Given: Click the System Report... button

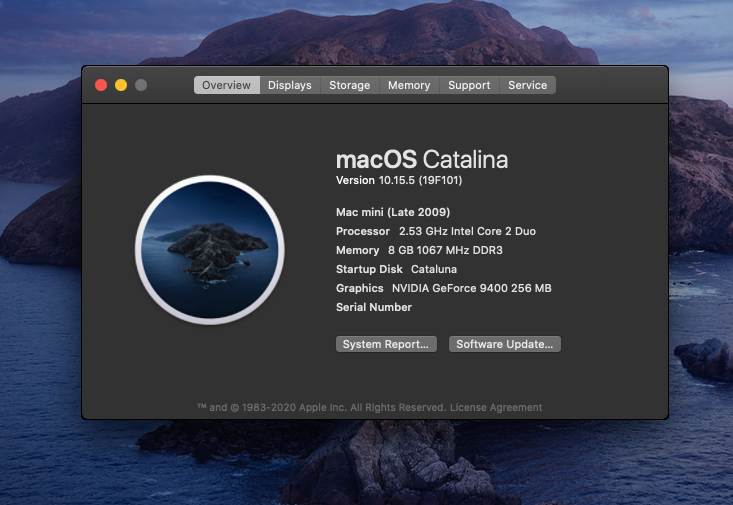Looking at the screenshot, I should 386,344.
